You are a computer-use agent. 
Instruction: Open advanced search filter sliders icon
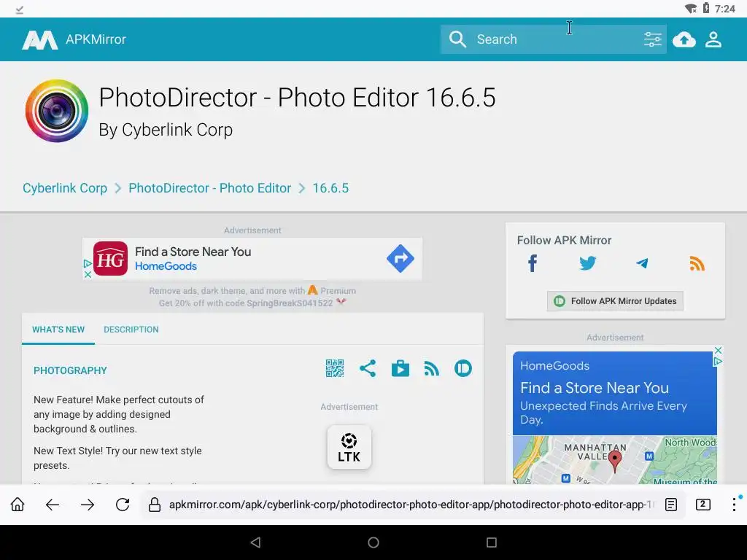tap(652, 39)
